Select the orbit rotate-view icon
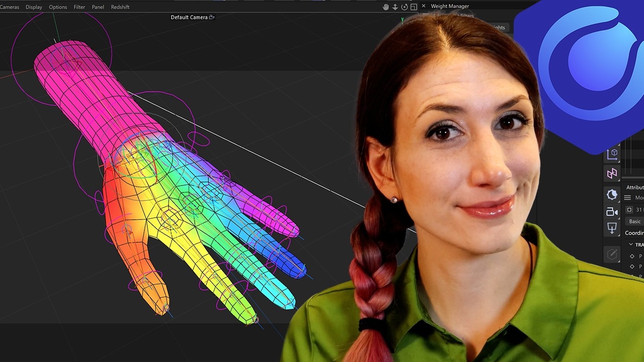This screenshot has height=362, width=644. click(x=405, y=7)
